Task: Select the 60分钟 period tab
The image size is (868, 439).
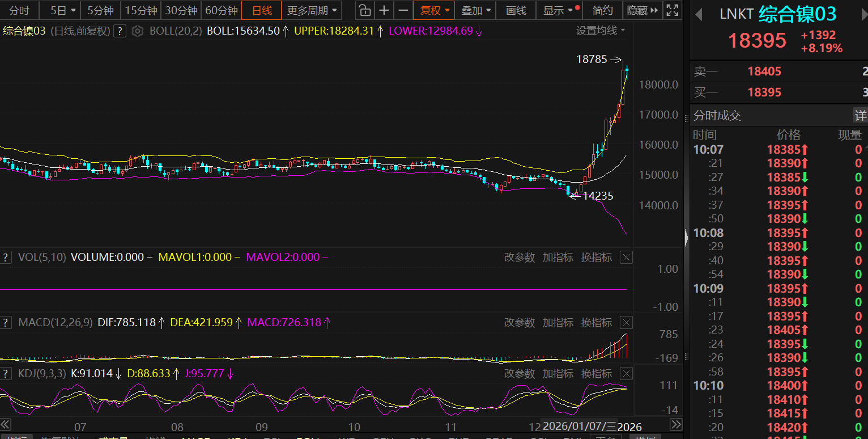Action: point(221,10)
